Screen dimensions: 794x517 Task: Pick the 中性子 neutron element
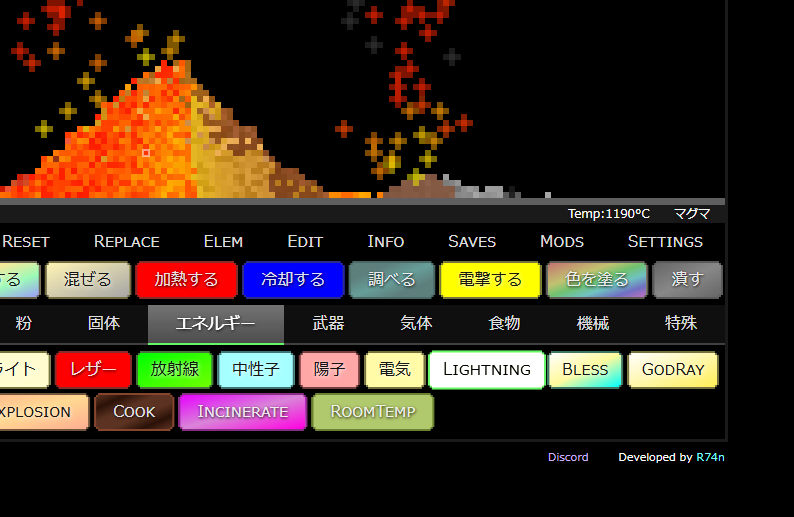click(256, 369)
